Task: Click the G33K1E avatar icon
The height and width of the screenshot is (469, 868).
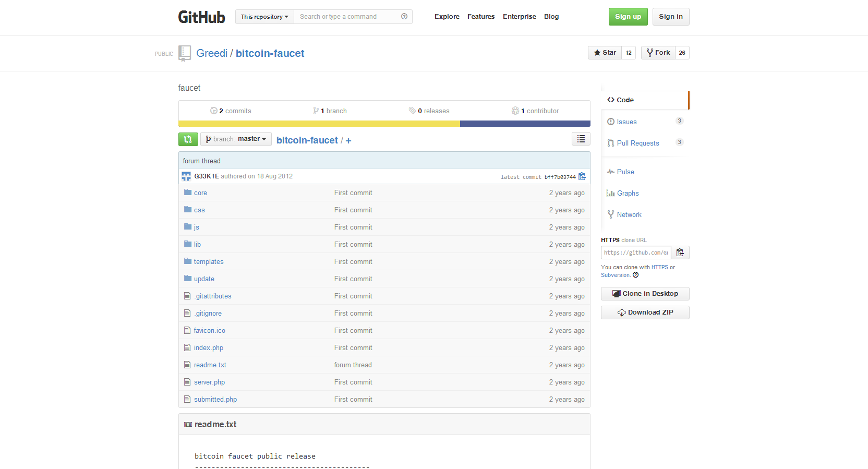Action: click(186, 176)
